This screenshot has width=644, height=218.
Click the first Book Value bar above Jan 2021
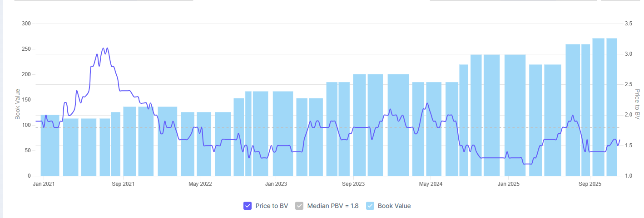coord(50,145)
